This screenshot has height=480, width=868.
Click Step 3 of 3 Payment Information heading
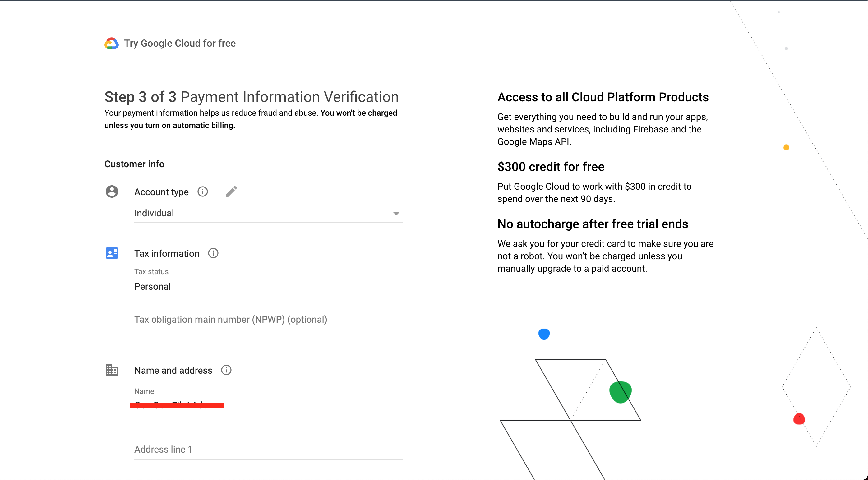point(252,97)
